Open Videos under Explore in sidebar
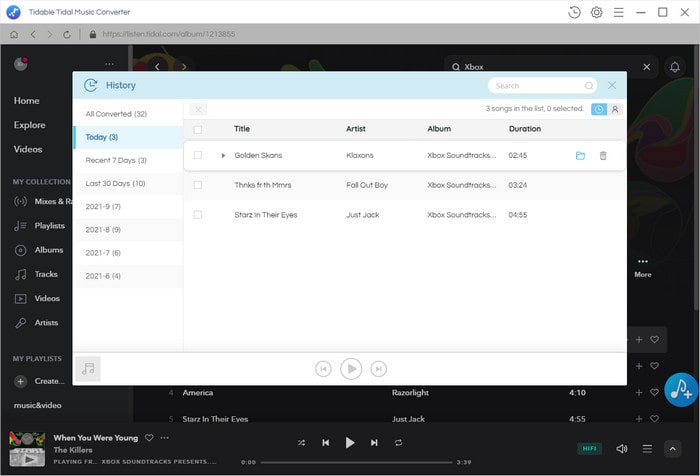 pos(28,149)
